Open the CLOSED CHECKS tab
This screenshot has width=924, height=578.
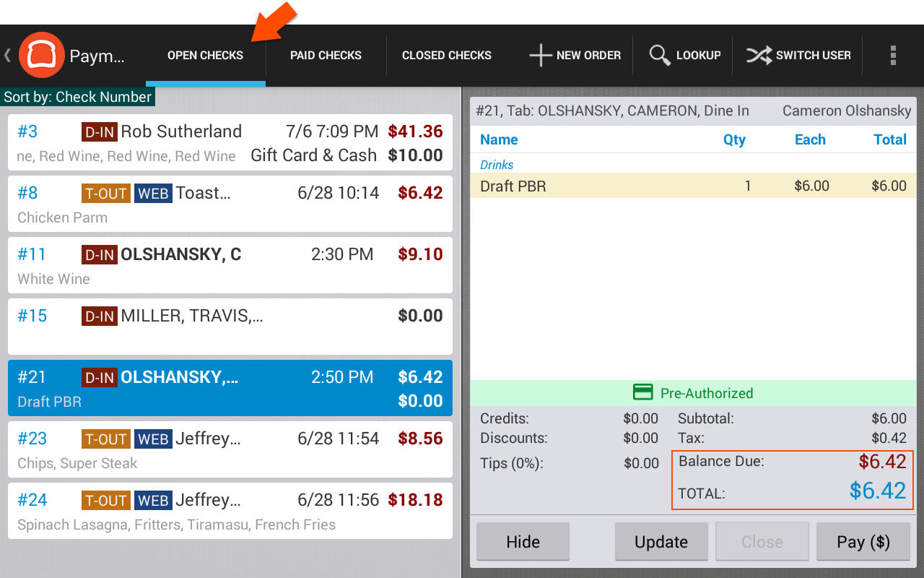pos(446,55)
